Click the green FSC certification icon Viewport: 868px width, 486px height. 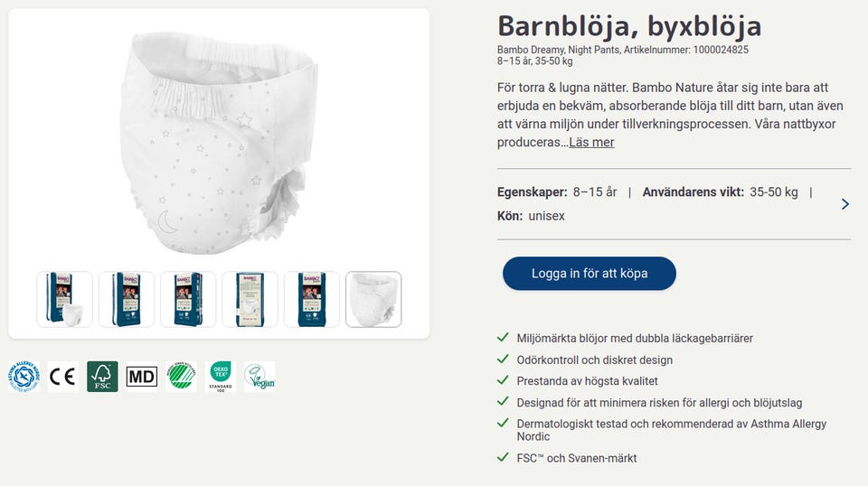(102, 377)
